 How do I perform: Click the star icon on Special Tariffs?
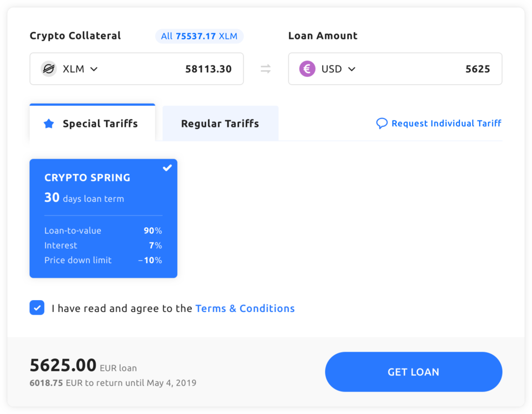pos(49,124)
